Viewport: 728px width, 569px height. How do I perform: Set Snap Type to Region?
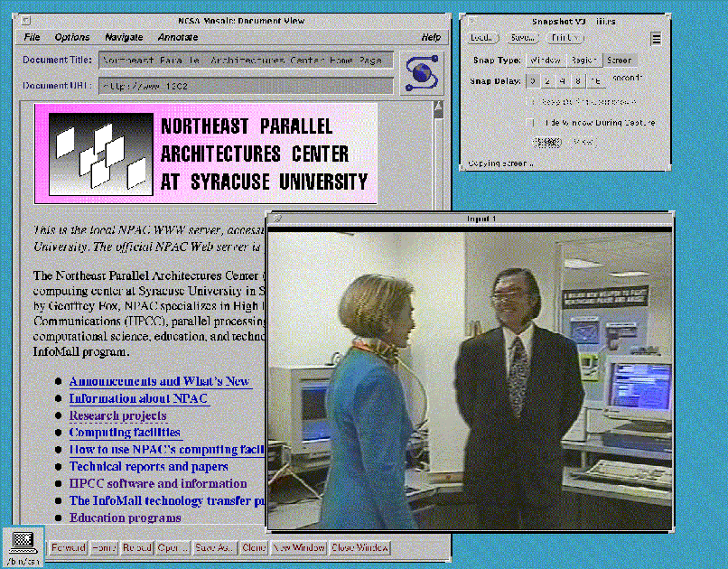click(583, 61)
